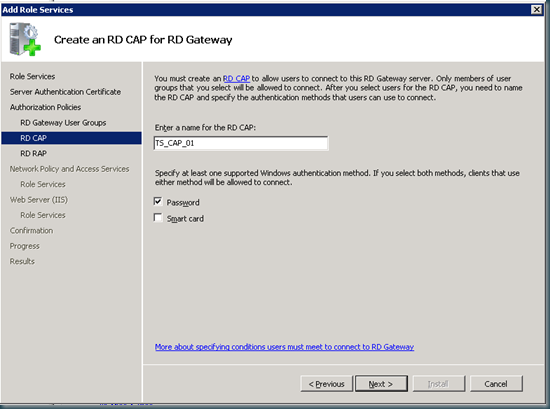Image resolution: width=550 pixels, height=409 pixels.
Task: Select Role Services under Web Server (IIS)
Action: (43, 215)
